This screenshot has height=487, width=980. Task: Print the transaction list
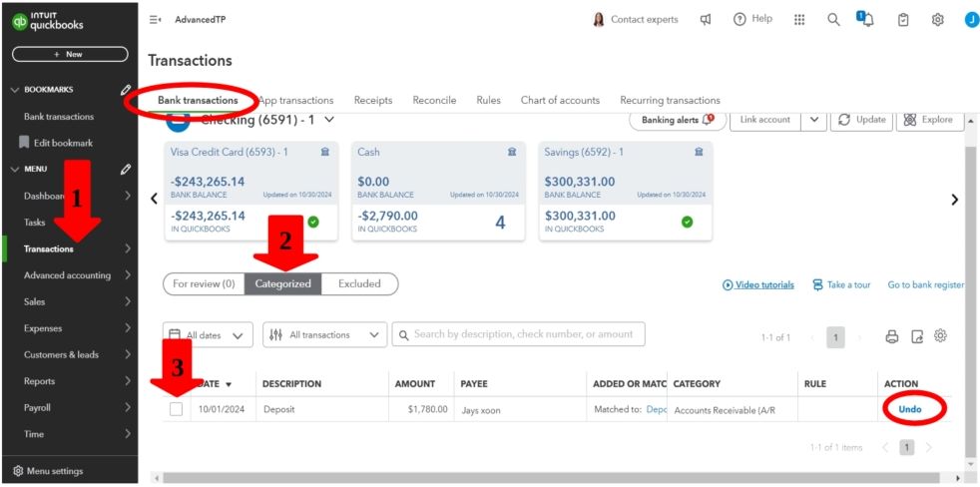tap(892, 337)
